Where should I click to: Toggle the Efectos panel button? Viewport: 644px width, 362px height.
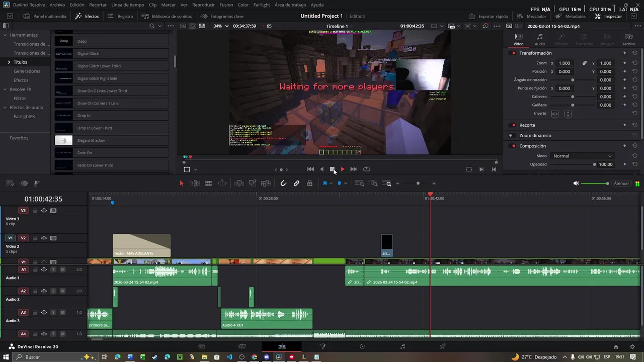pyautogui.click(x=87, y=16)
